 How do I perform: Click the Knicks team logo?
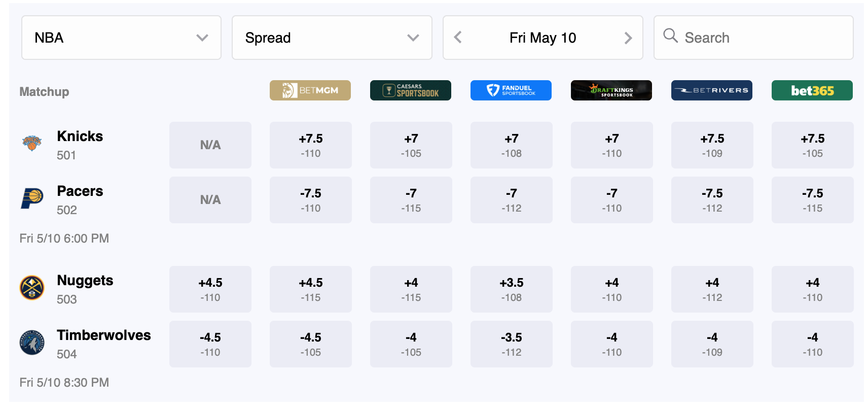point(32,144)
